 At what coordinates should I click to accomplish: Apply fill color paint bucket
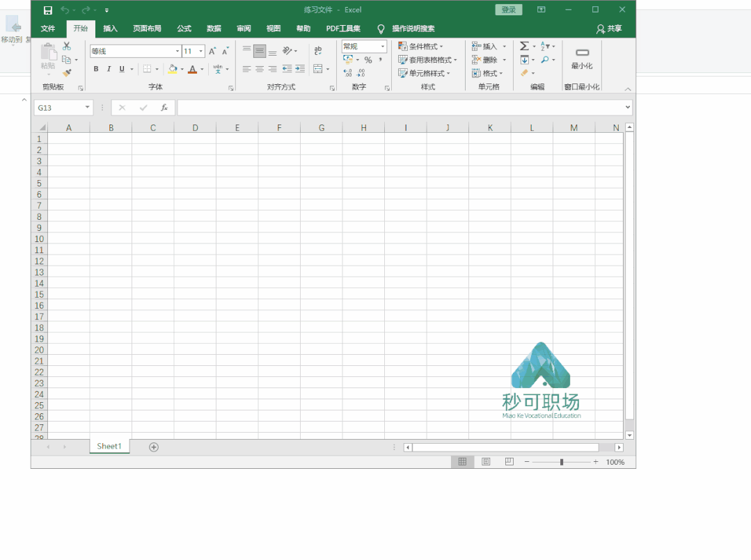(173, 69)
